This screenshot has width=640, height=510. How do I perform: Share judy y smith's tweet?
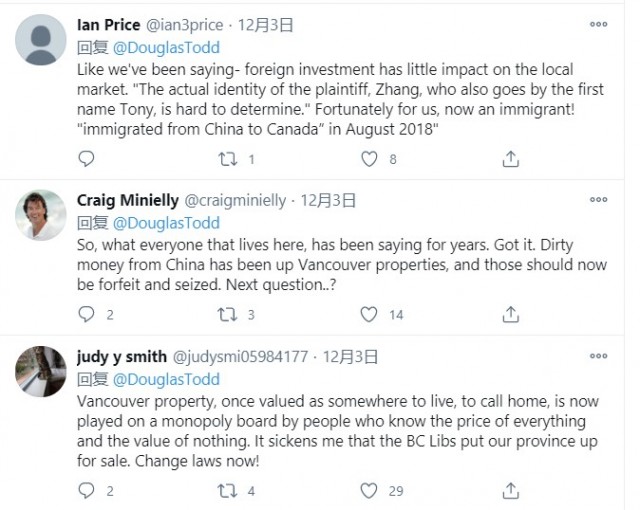click(x=511, y=491)
